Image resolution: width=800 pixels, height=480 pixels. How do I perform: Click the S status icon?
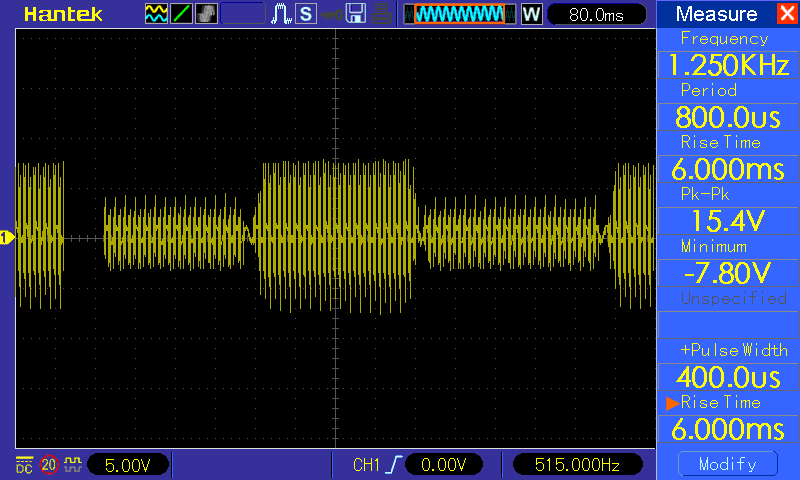point(306,14)
